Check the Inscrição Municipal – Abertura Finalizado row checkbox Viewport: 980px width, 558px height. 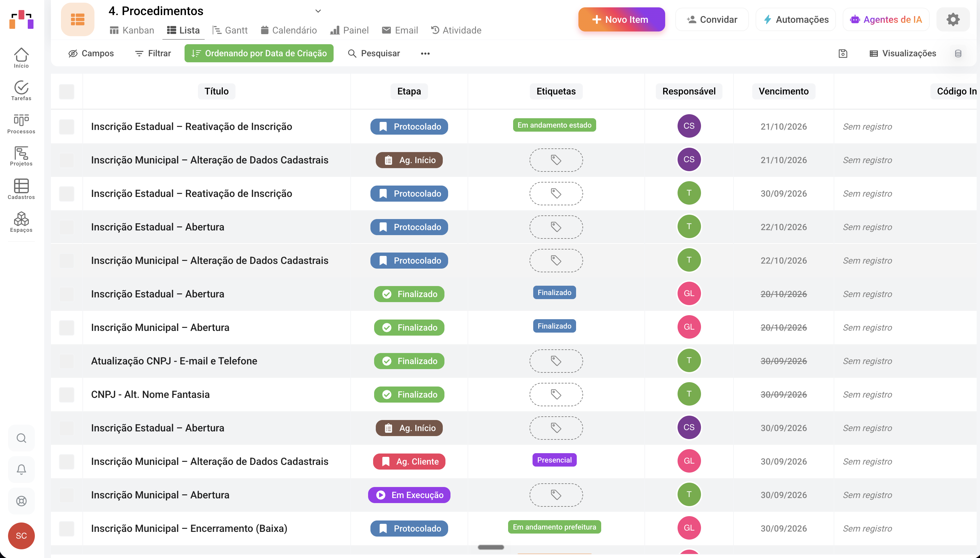point(67,328)
